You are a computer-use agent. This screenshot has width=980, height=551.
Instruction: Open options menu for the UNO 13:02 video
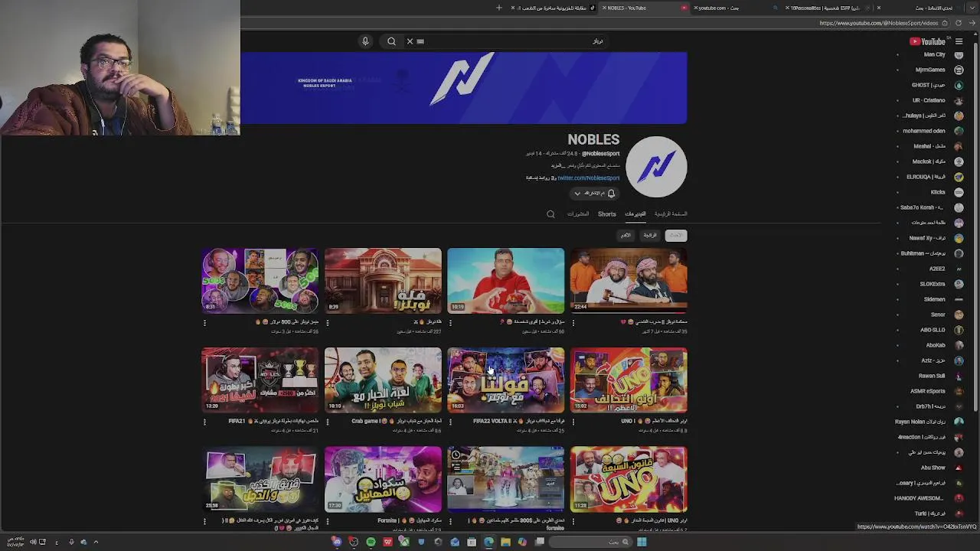click(573, 421)
